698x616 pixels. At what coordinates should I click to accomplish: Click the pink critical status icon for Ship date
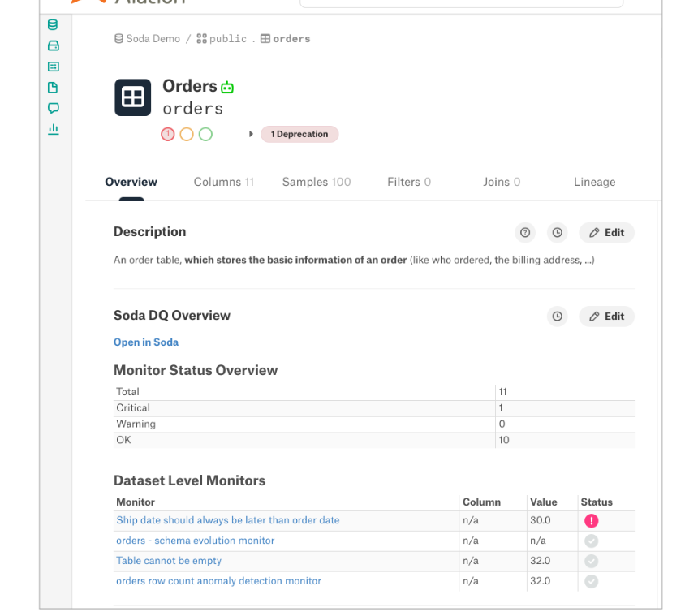tap(592, 521)
